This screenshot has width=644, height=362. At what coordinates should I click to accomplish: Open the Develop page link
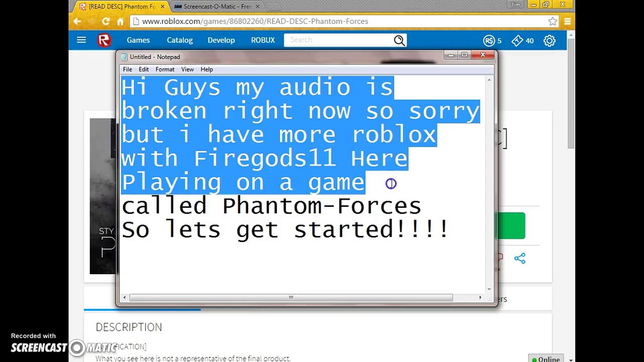[x=221, y=40]
